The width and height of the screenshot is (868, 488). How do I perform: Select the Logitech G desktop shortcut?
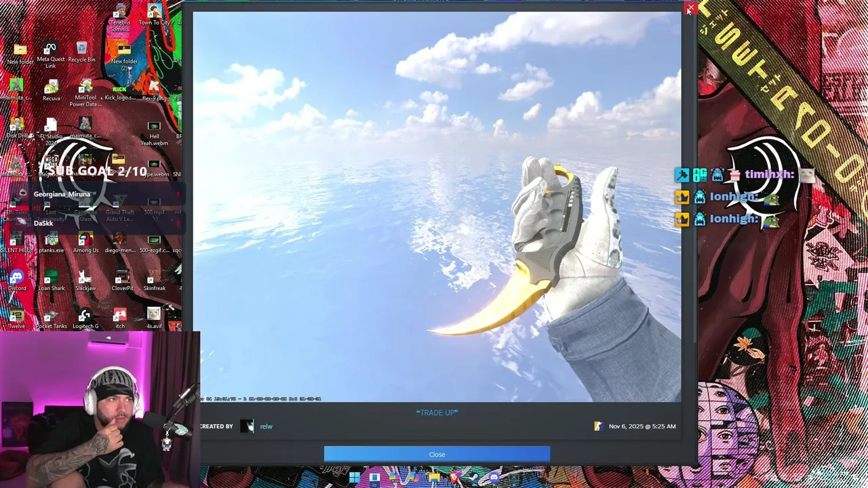coord(85,319)
